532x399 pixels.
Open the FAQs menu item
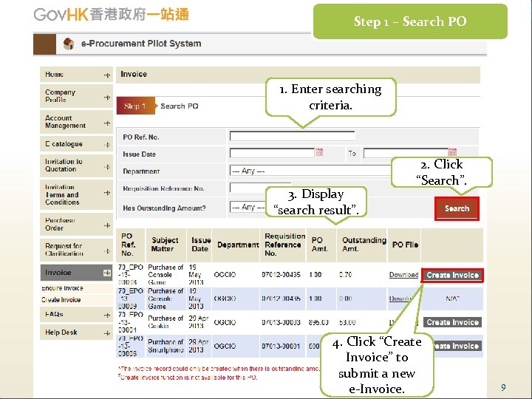coord(76,315)
